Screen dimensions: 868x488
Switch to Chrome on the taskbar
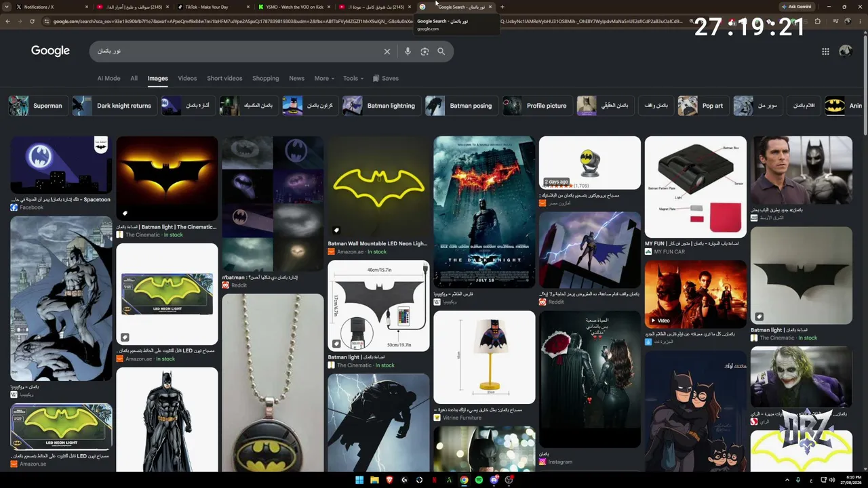(464, 480)
